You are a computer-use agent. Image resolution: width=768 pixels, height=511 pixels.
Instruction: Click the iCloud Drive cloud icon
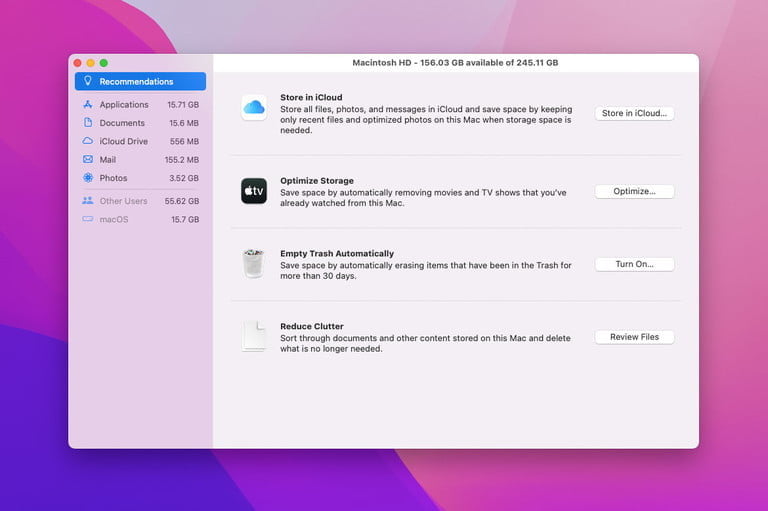point(88,141)
